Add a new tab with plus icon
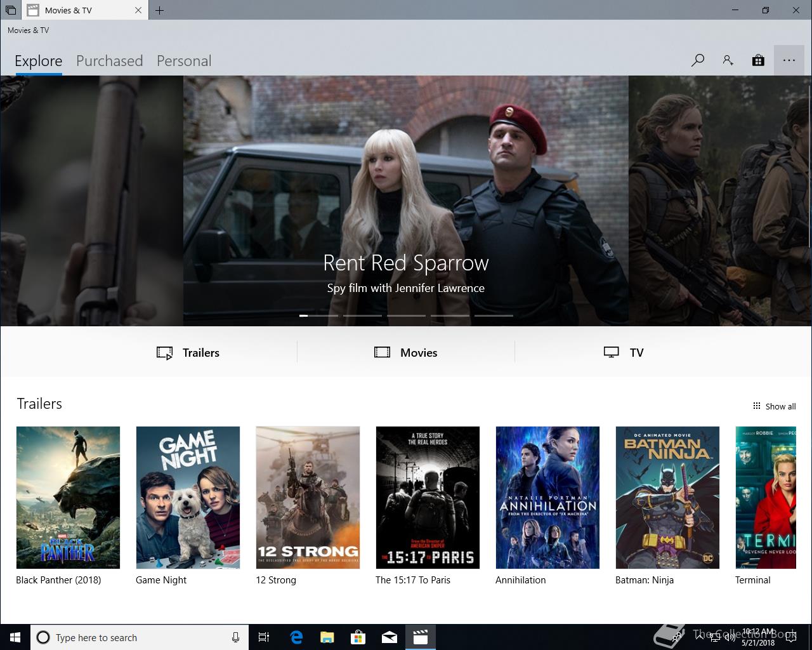The image size is (812, 650). pos(159,10)
